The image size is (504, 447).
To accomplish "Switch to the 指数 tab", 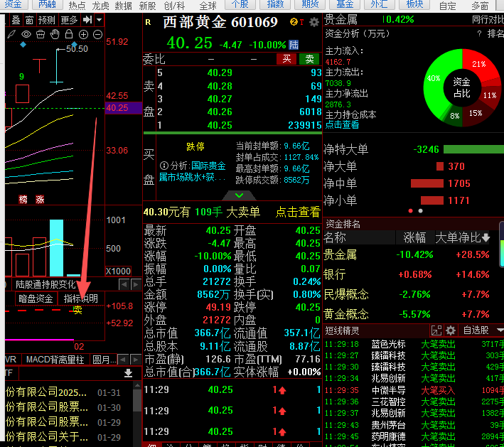I will coord(276,4).
